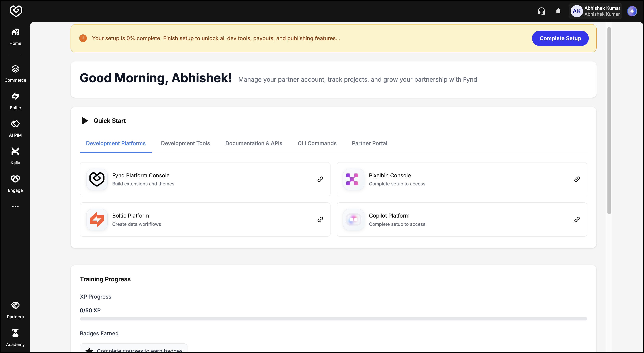Click the setup 0% complete banner text
Screen dimensions: 644x353
[216, 38]
